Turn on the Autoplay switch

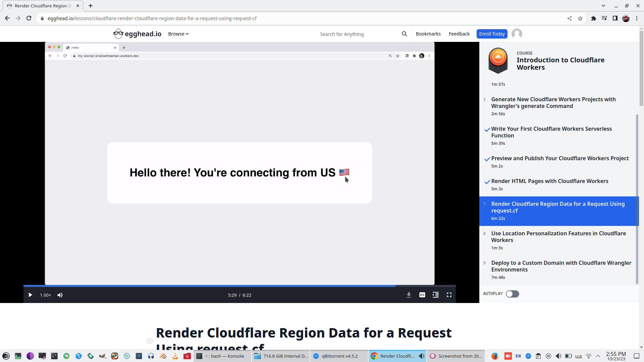click(512, 294)
